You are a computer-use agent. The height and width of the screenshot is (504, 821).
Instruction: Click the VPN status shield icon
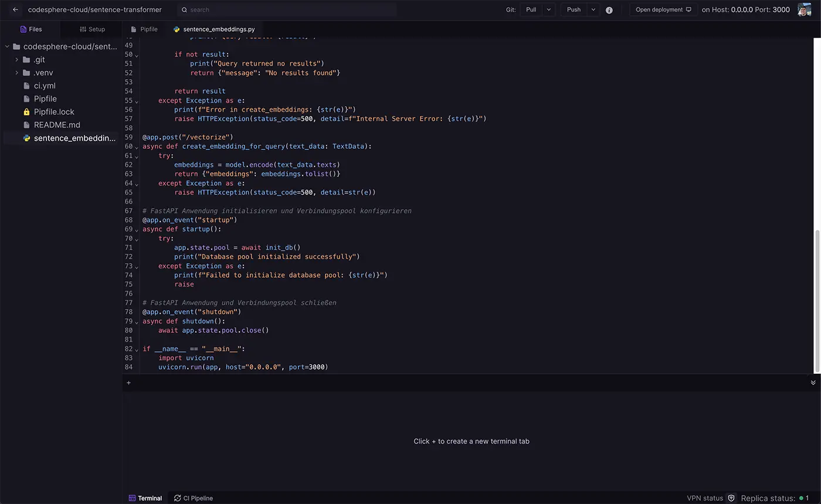point(731,498)
